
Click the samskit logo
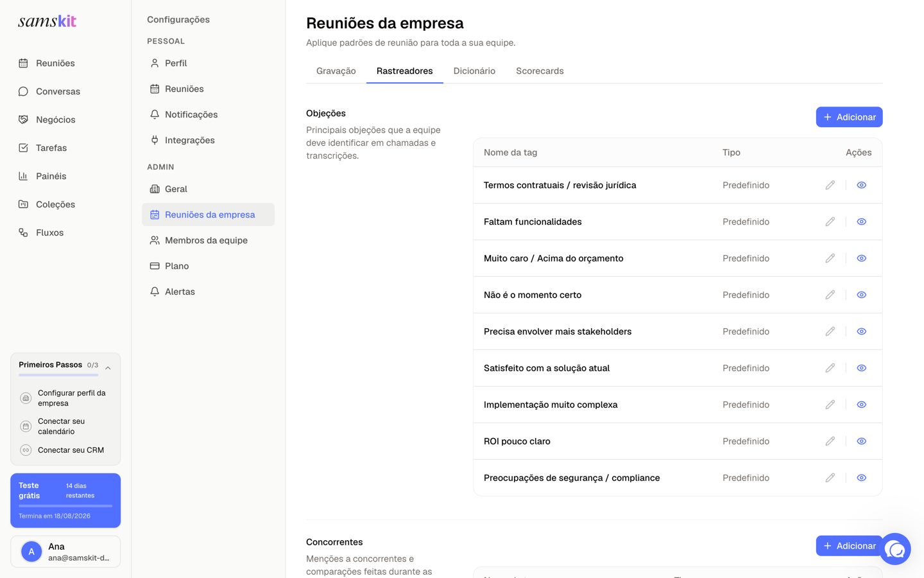47,21
